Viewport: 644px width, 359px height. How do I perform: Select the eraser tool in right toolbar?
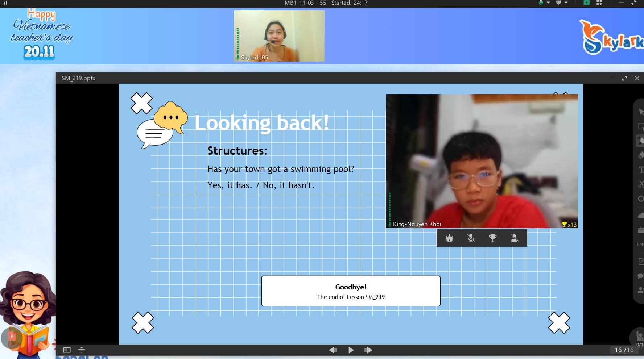tap(641, 155)
